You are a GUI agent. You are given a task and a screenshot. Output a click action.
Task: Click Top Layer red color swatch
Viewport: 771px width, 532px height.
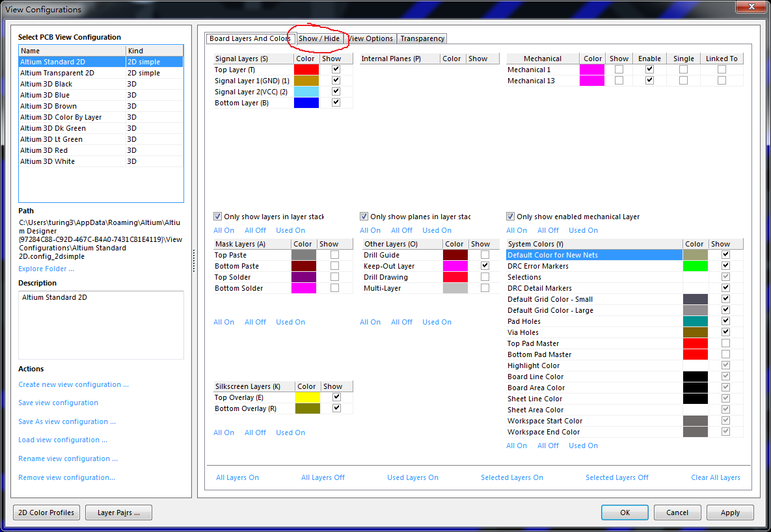(306, 70)
